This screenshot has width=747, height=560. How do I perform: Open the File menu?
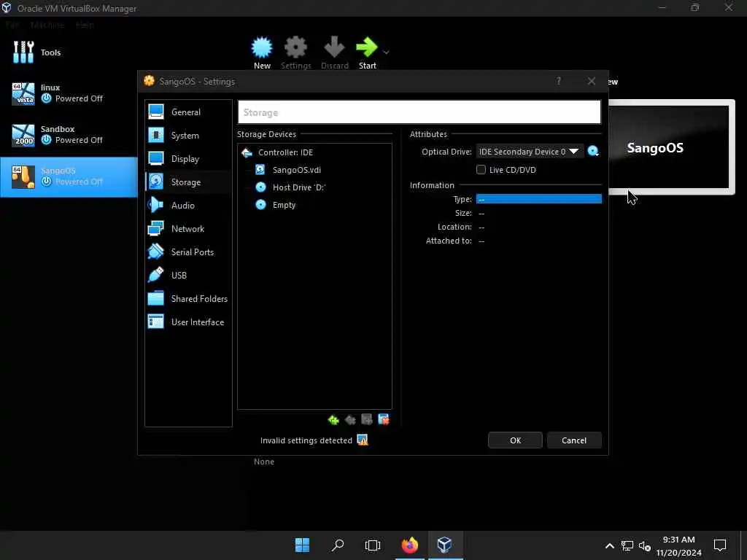point(12,25)
